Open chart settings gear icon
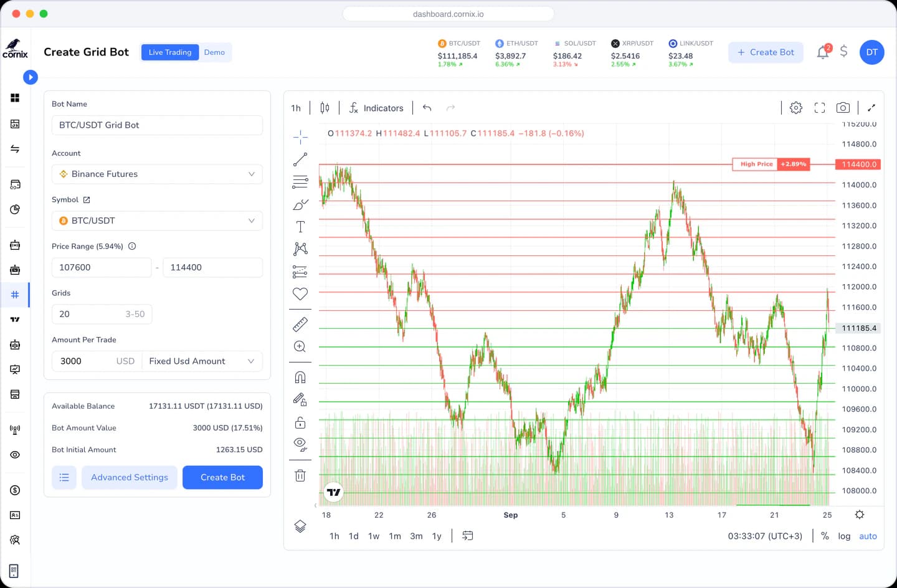 796,108
